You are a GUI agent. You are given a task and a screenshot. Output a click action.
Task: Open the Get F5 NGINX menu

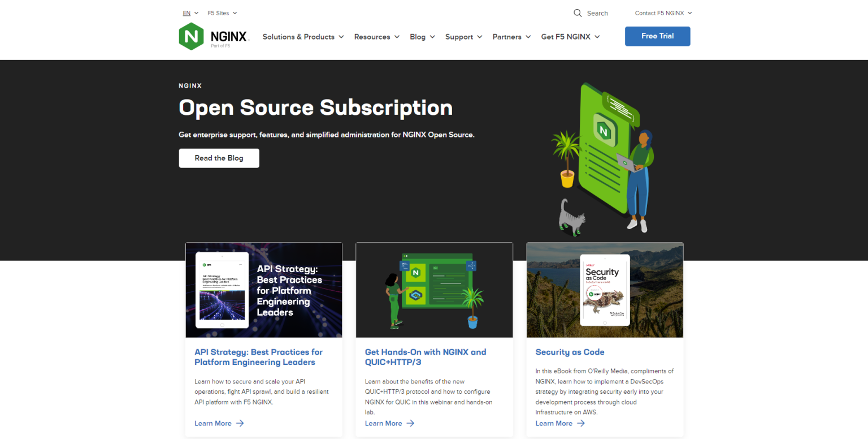click(x=570, y=37)
